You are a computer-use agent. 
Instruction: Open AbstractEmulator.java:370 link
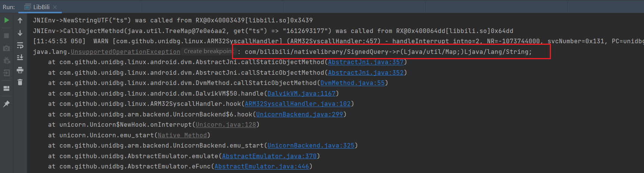[x=269, y=156]
